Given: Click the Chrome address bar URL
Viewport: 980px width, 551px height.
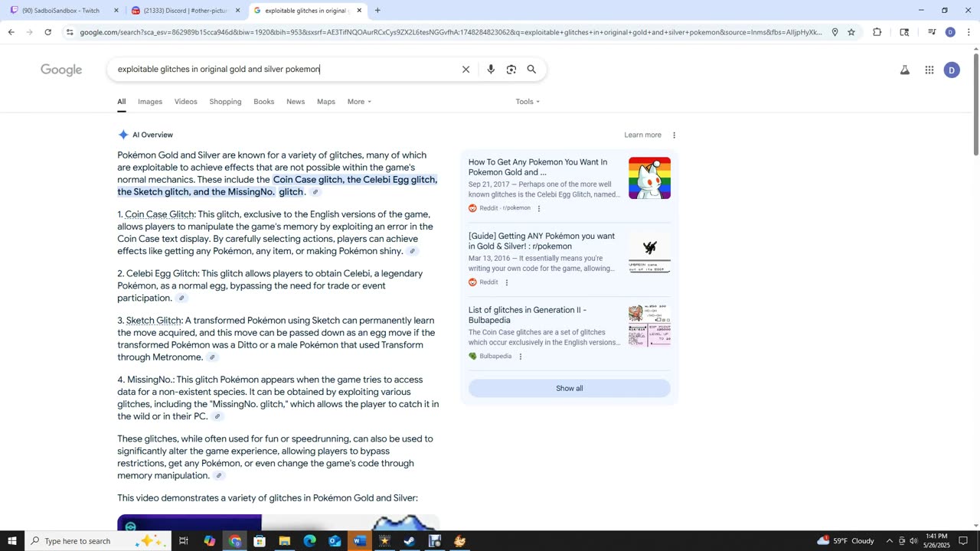Looking at the screenshot, I should [x=451, y=32].
